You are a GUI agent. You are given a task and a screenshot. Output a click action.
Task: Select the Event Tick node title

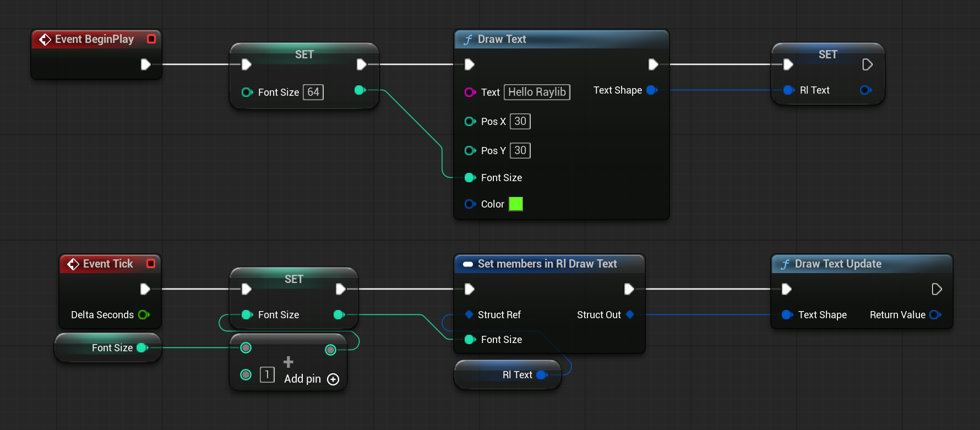[108, 264]
